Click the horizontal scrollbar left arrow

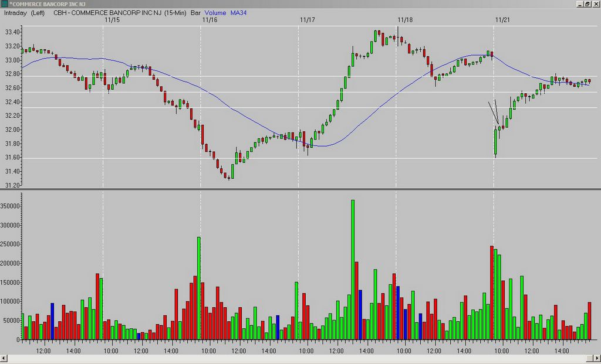4,358
